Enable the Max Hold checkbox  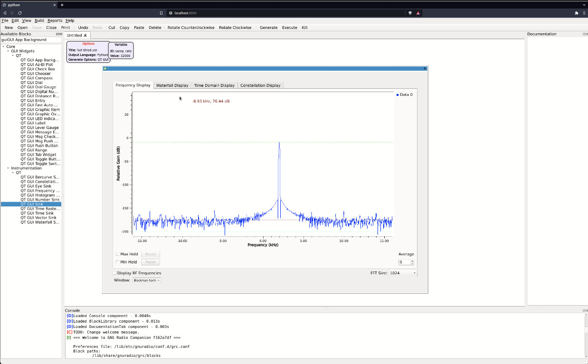pyautogui.click(x=117, y=254)
